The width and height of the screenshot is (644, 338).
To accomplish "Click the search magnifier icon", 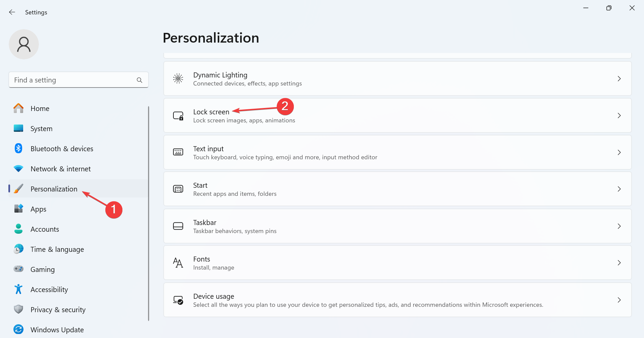I will (x=140, y=80).
